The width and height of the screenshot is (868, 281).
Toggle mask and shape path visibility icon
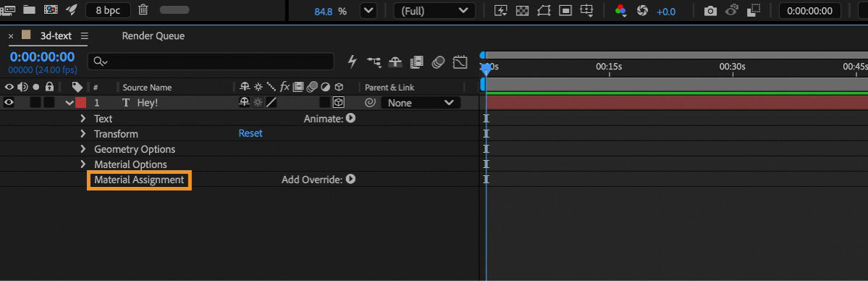tap(544, 11)
